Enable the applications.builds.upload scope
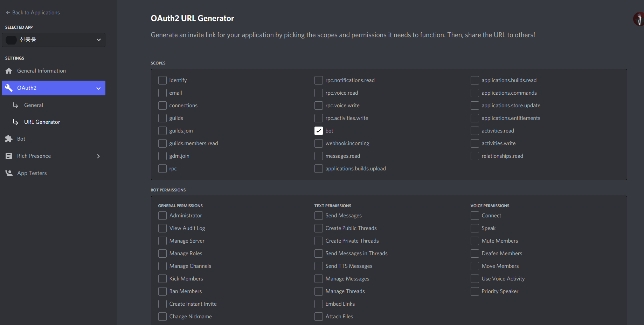The width and height of the screenshot is (644, 325). click(x=319, y=169)
